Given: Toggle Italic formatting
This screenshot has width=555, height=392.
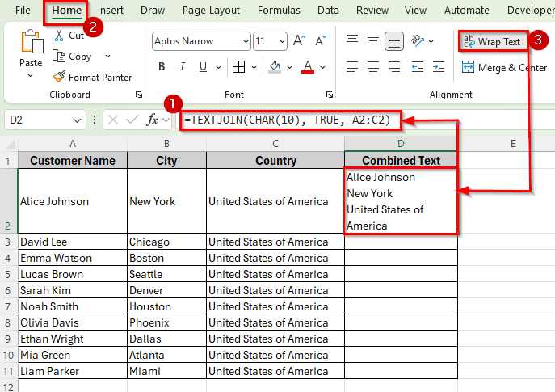Looking at the screenshot, I should 183,66.
